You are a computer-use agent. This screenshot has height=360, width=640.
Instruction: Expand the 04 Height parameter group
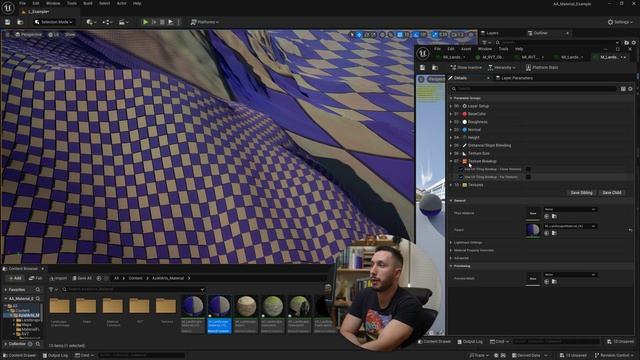(451, 138)
